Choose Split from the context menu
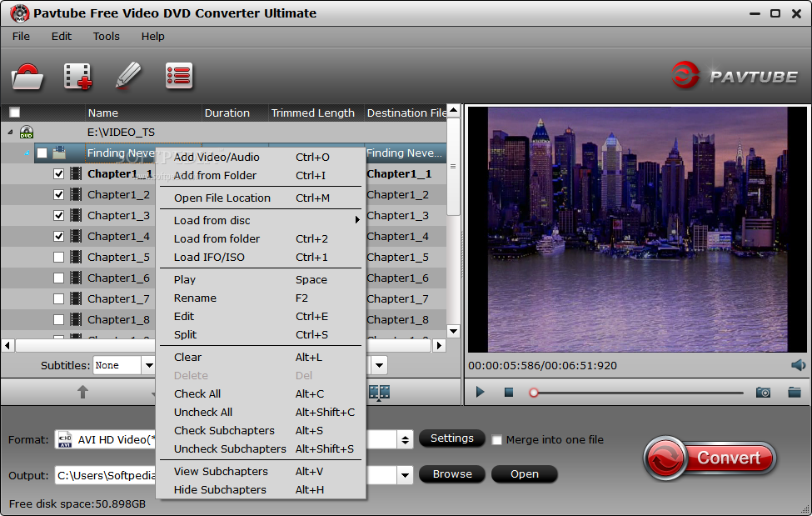This screenshot has height=516, width=812. (261, 334)
